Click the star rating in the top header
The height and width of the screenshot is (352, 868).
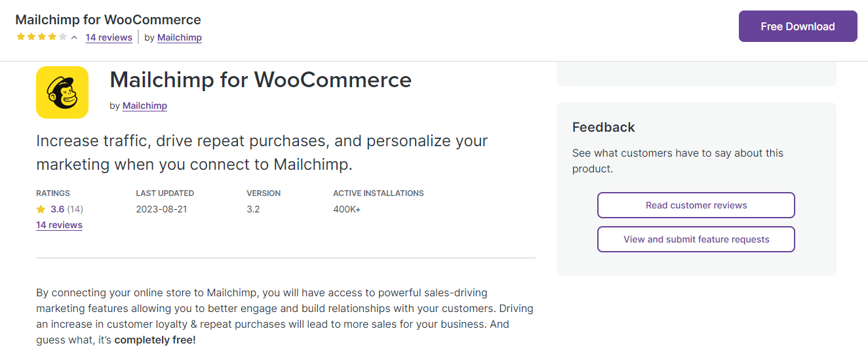(x=41, y=37)
